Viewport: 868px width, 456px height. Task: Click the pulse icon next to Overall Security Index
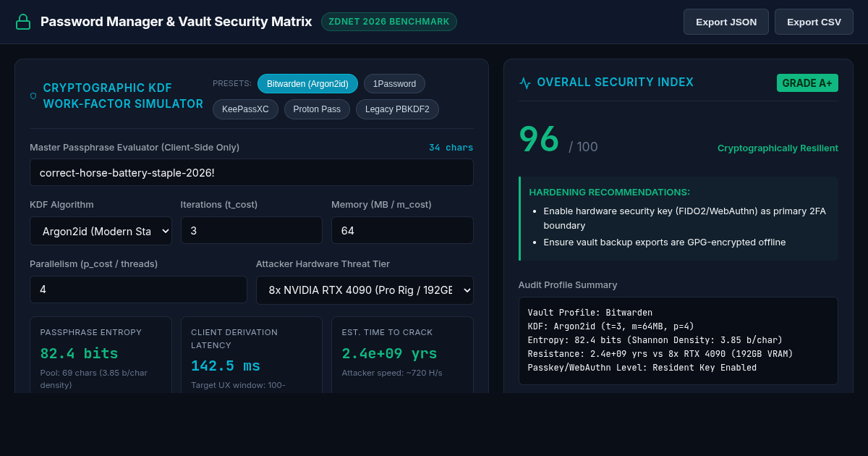525,83
